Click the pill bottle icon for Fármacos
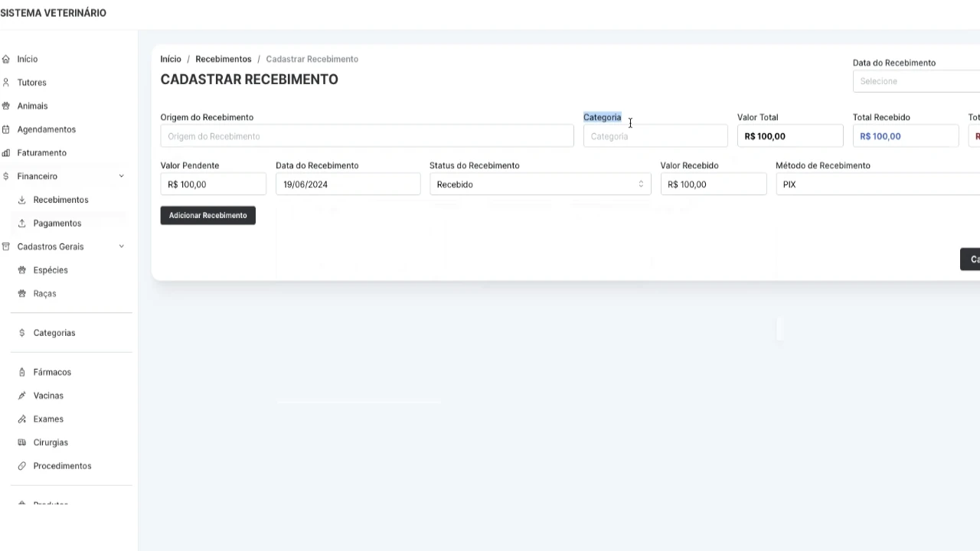The height and width of the screenshot is (551, 980). [22, 372]
